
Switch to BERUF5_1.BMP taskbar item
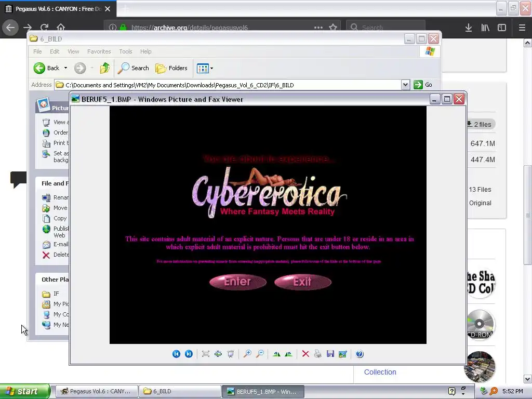click(263, 392)
